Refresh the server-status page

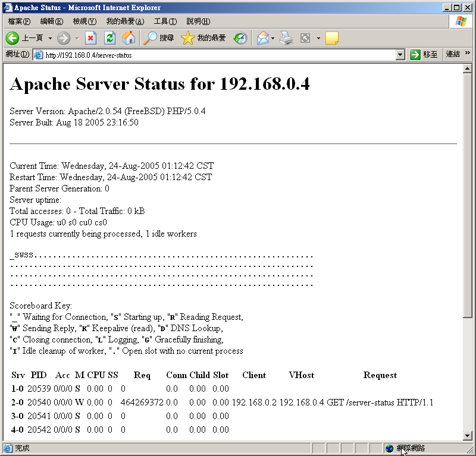click(x=109, y=38)
